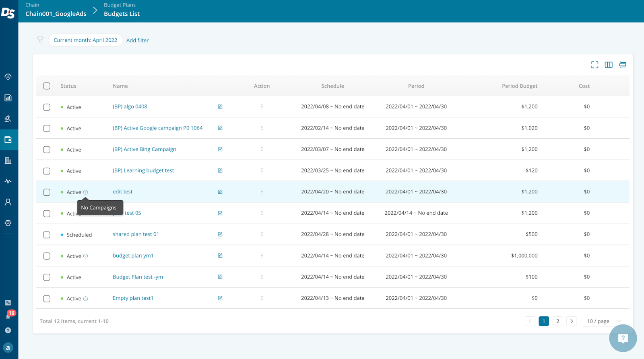Image resolution: width=644 pixels, height=359 pixels.
Task: Open (BP) Active Google campaign P0 1064 link
Action: (158, 128)
